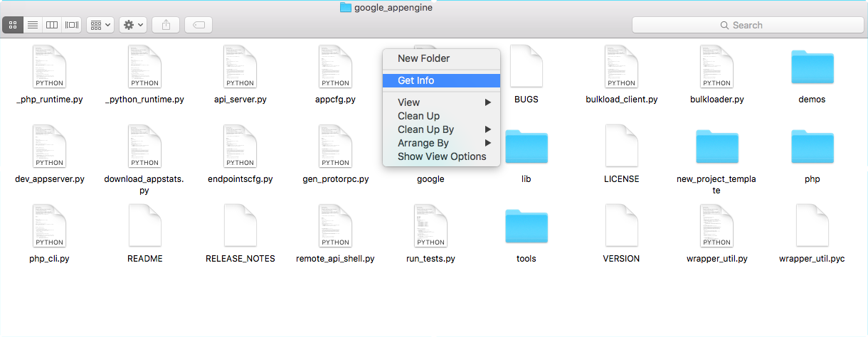Select the dev_appserver.py file icon

pos(50,146)
